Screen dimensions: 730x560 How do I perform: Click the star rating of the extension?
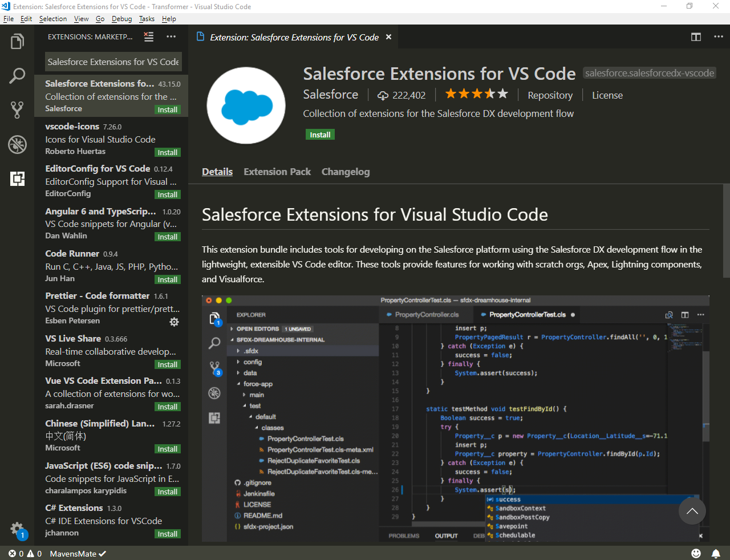[476, 94]
